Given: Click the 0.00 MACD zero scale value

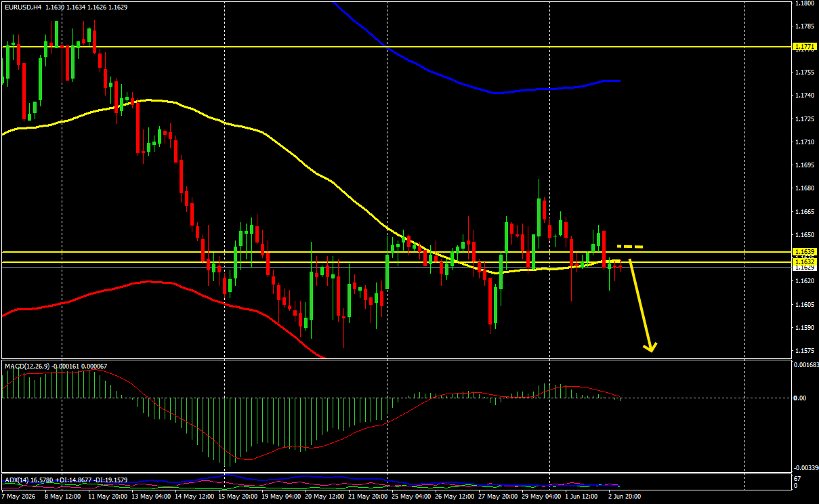Looking at the screenshot, I should pyautogui.click(x=801, y=398).
